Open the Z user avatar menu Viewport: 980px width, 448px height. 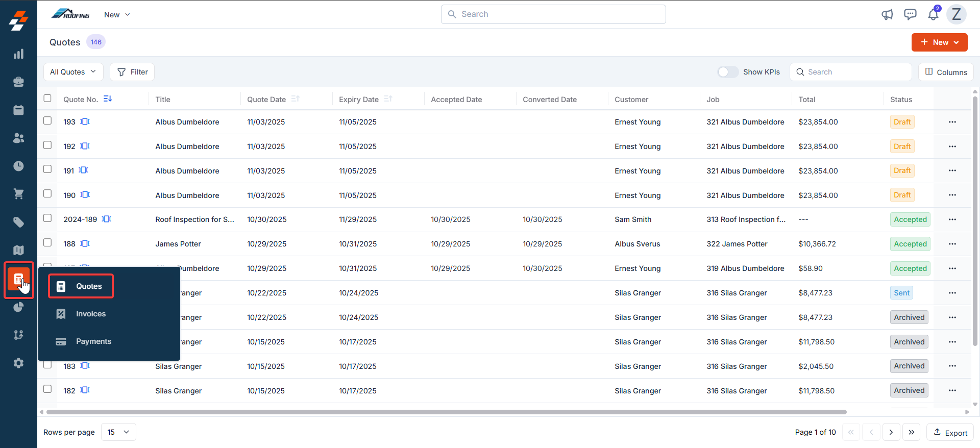[x=957, y=14]
